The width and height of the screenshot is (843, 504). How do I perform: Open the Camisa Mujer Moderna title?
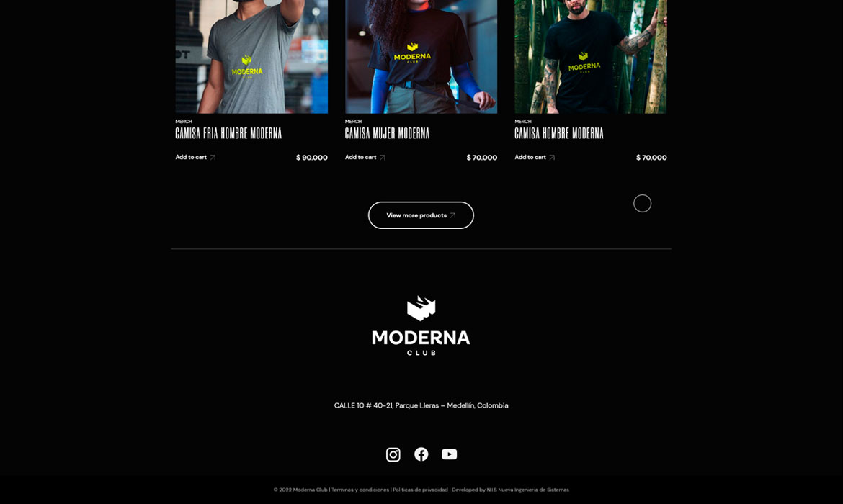click(387, 133)
